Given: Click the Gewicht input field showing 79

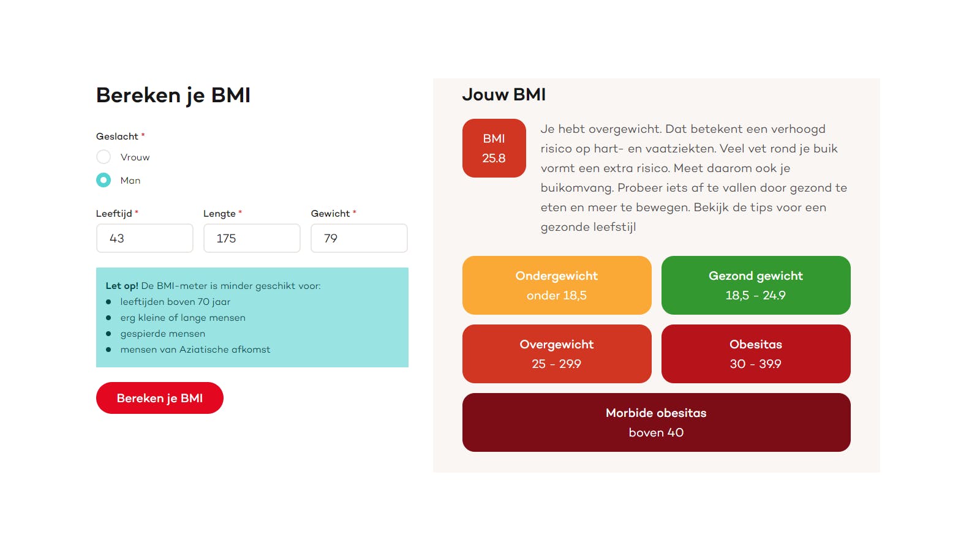Looking at the screenshot, I should click(x=359, y=238).
